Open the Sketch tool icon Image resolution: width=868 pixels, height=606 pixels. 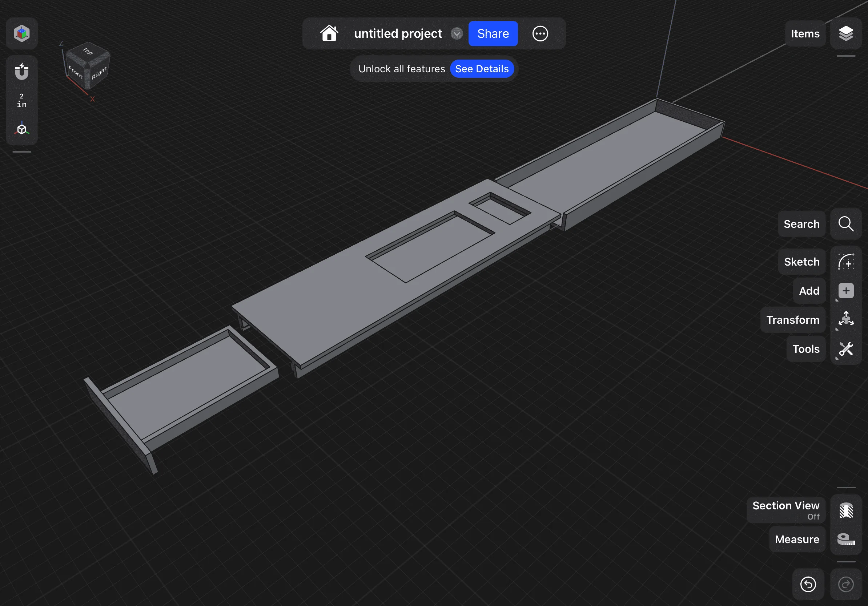coord(846,262)
